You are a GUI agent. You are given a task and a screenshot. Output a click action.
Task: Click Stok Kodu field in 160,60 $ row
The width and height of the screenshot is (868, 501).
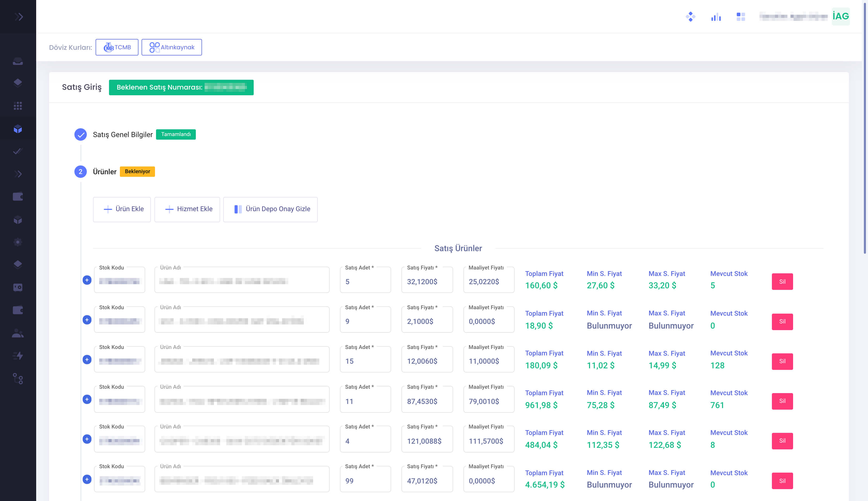pyautogui.click(x=119, y=280)
